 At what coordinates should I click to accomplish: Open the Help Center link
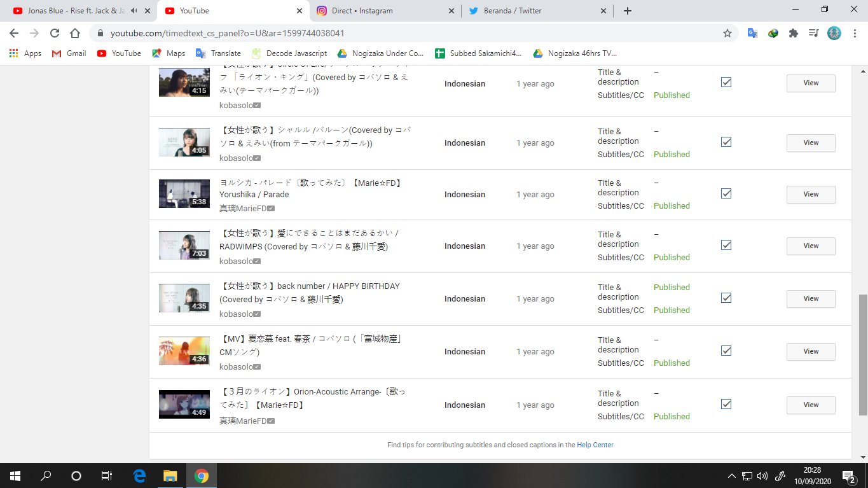(x=595, y=445)
